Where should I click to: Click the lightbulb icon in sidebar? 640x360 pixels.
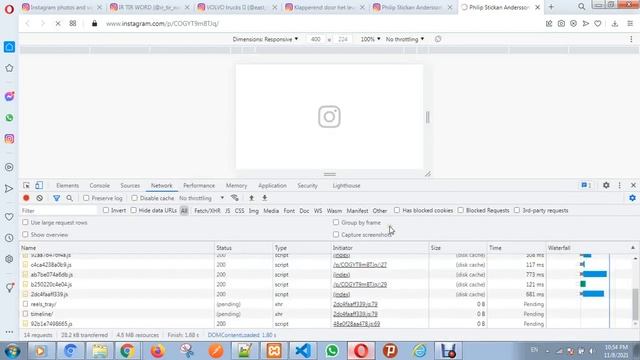9,288
